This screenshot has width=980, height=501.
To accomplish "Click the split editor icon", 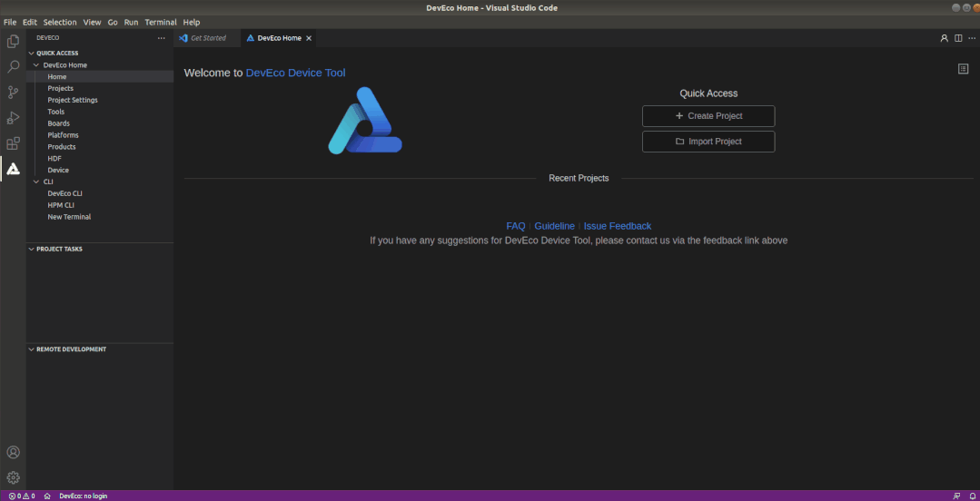I will click(958, 38).
